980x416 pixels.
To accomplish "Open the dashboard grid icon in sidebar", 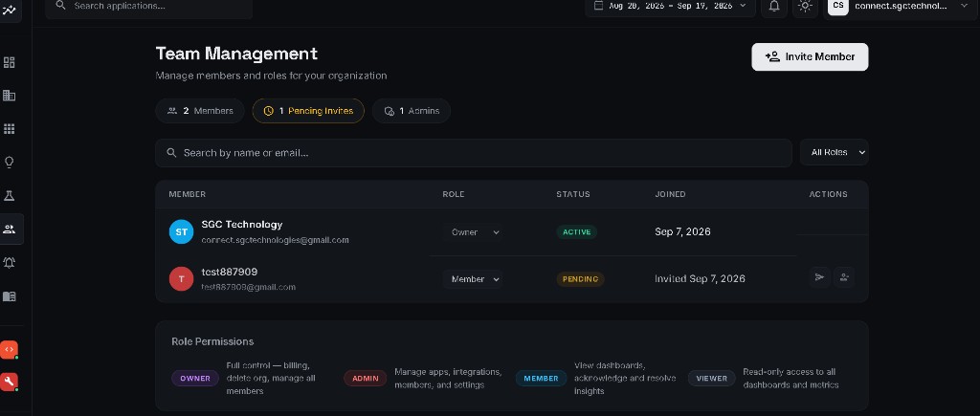I will [10, 62].
